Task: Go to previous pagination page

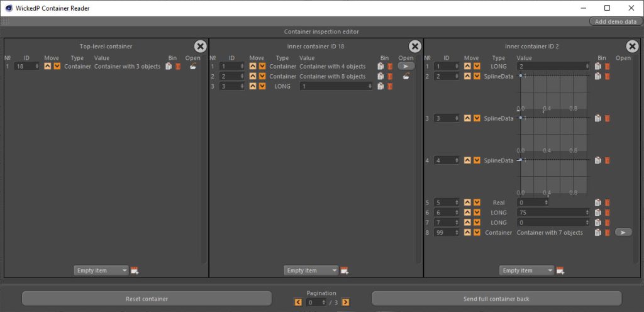Action: [298, 303]
